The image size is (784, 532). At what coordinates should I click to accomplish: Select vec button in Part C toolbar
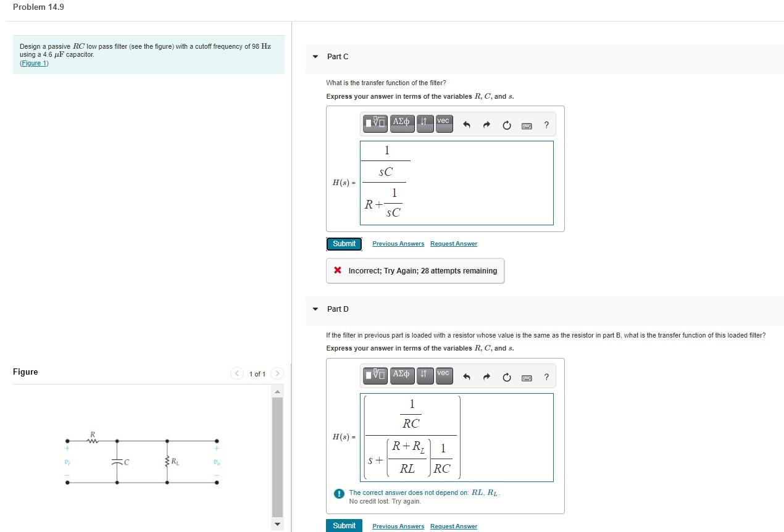pyautogui.click(x=443, y=123)
